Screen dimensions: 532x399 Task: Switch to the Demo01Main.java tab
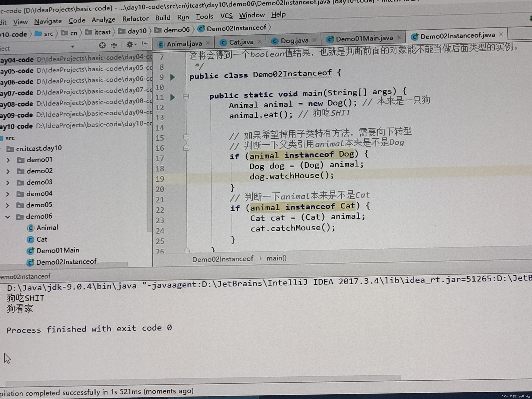tap(364, 38)
